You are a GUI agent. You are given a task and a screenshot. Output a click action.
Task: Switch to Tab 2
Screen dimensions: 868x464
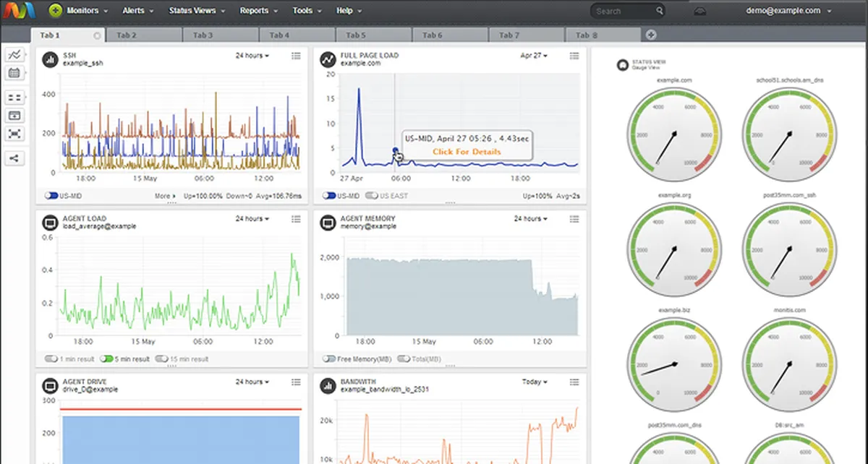[x=143, y=35]
